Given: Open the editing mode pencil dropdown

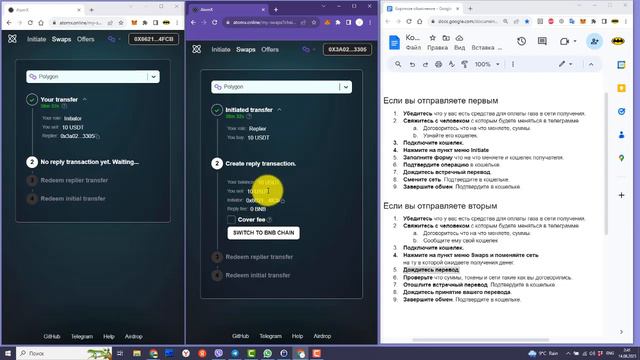Looking at the screenshot, I should [x=565, y=64].
